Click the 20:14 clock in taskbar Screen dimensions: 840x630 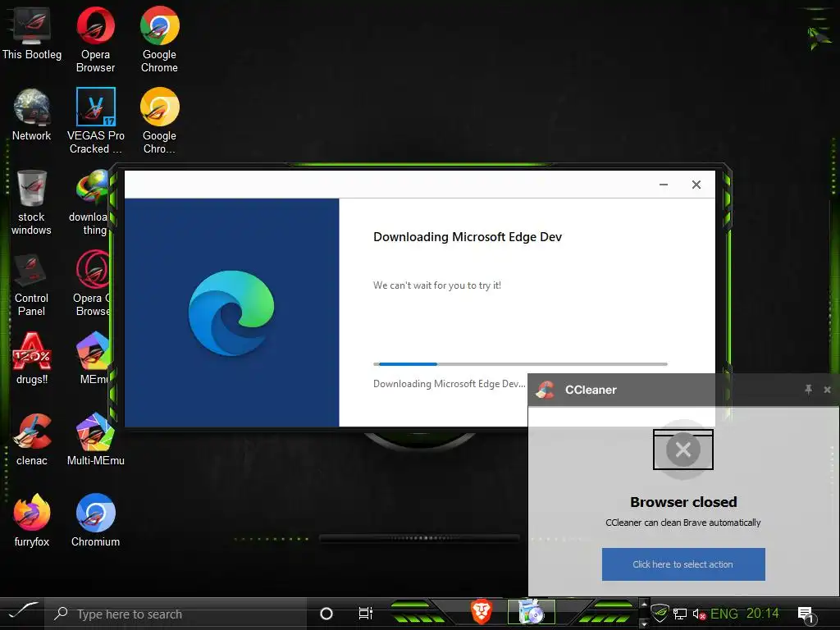click(762, 614)
